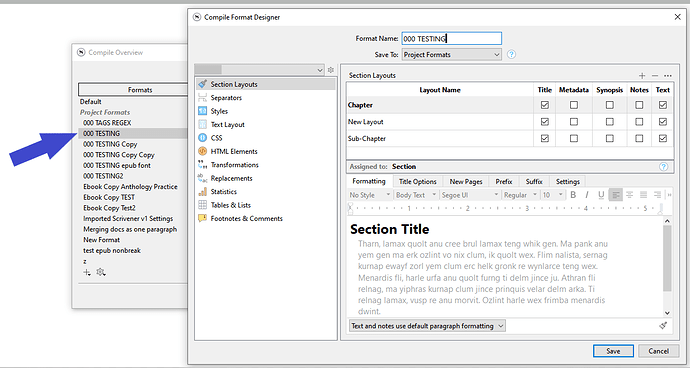This screenshot has height=368, width=690.
Task: Open the CSS pane icon
Action: pyautogui.click(x=202, y=138)
